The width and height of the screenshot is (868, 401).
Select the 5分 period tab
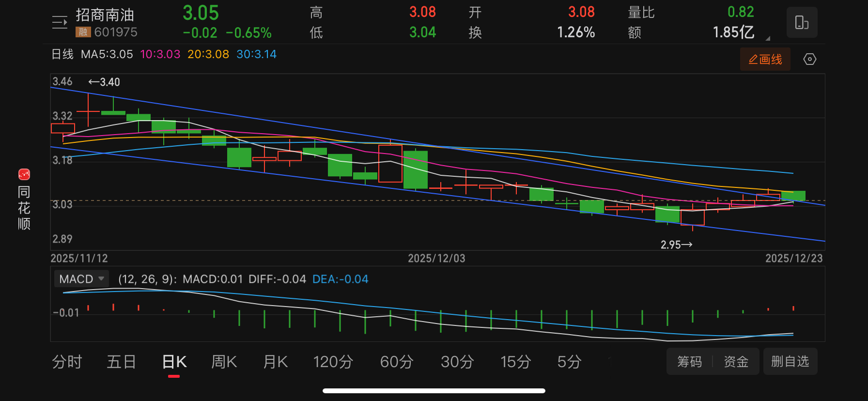pyautogui.click(x=569, y=362)
